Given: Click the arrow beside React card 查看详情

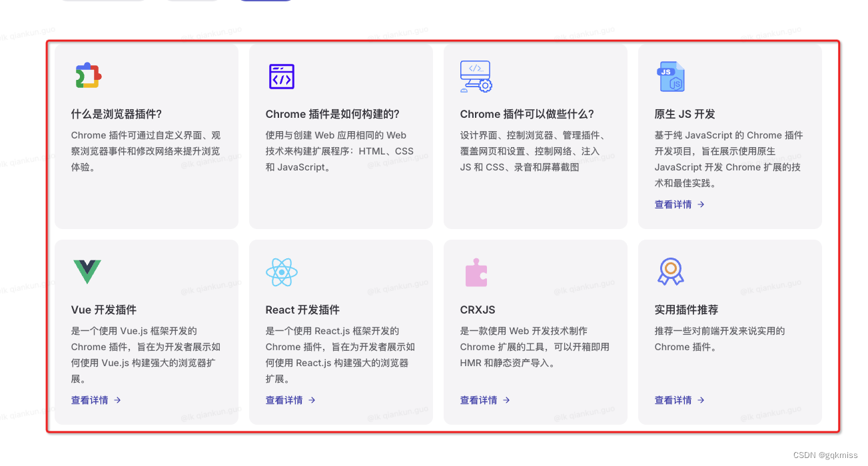Looking at the screenshot, I should [x=312, y=400].
